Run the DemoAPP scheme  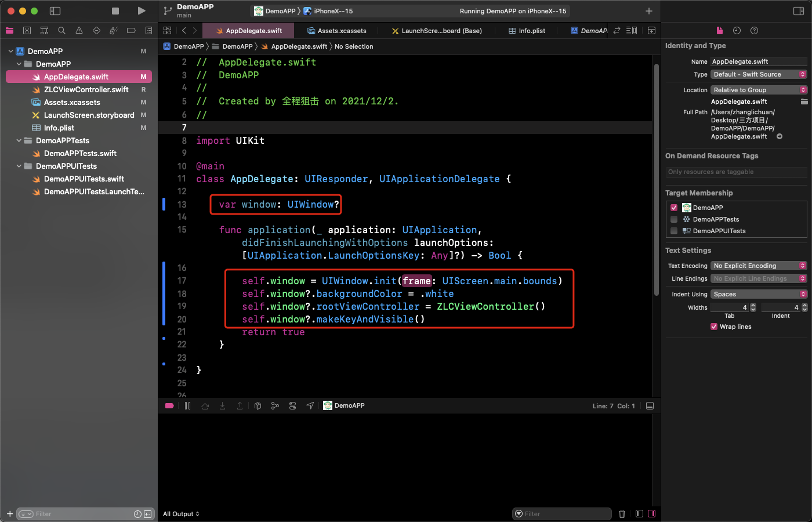141,11
